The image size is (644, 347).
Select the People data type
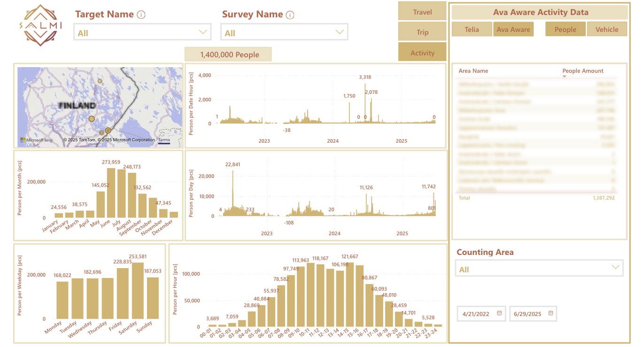565,29
